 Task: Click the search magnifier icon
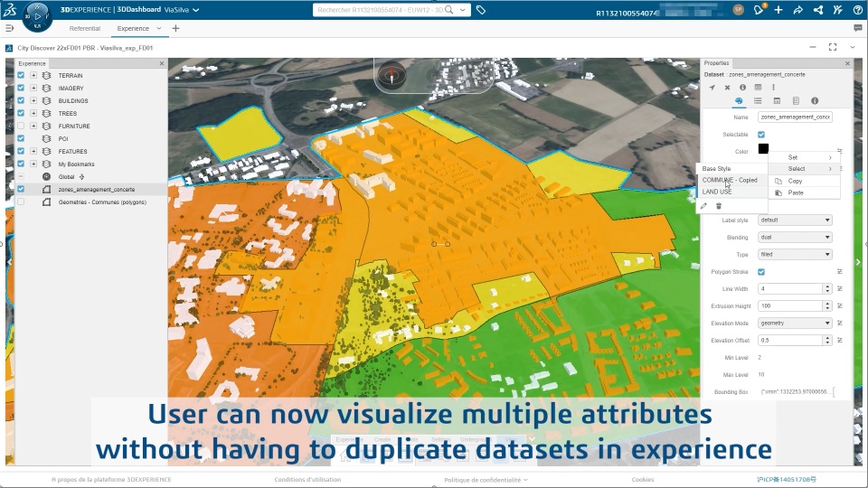[x=449, y=10]
